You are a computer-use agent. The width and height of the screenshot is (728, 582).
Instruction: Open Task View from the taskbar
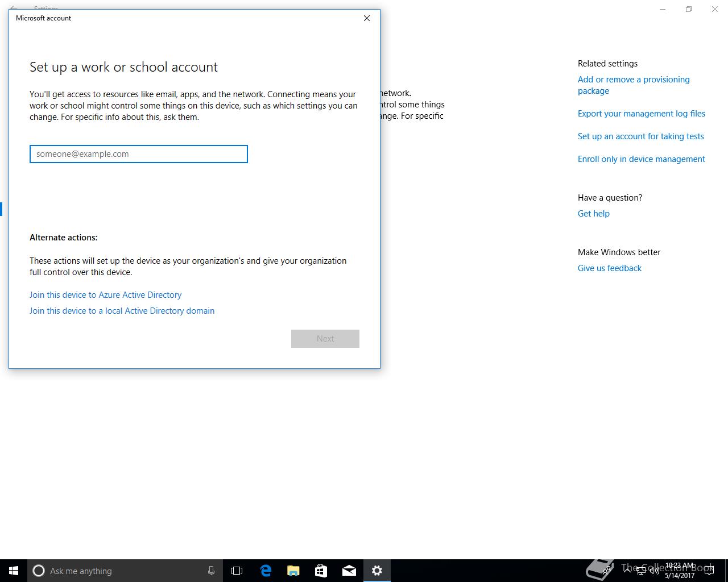pyautogui.click(x=237, y=571)
